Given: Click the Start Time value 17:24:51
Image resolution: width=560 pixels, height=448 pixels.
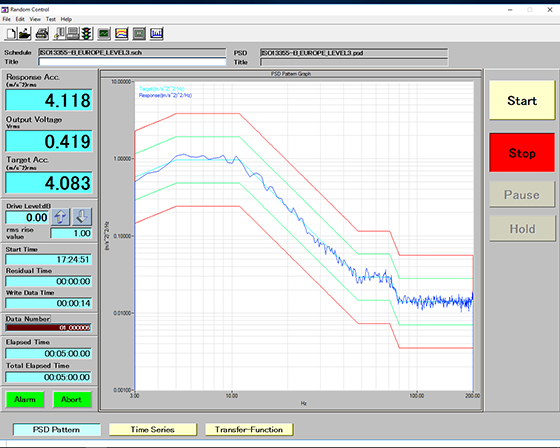Looking at the screenshot, I should point(49,259).
